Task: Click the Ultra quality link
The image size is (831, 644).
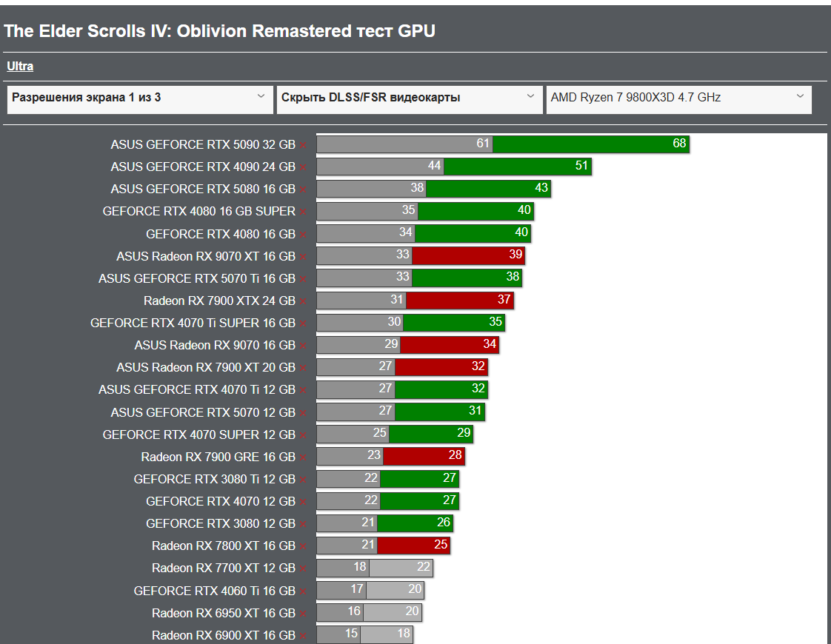Action: 20,66
